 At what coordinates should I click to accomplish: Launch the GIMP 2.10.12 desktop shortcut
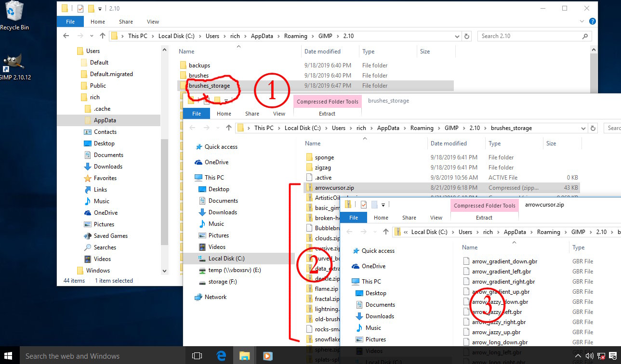tap(14, 66)
